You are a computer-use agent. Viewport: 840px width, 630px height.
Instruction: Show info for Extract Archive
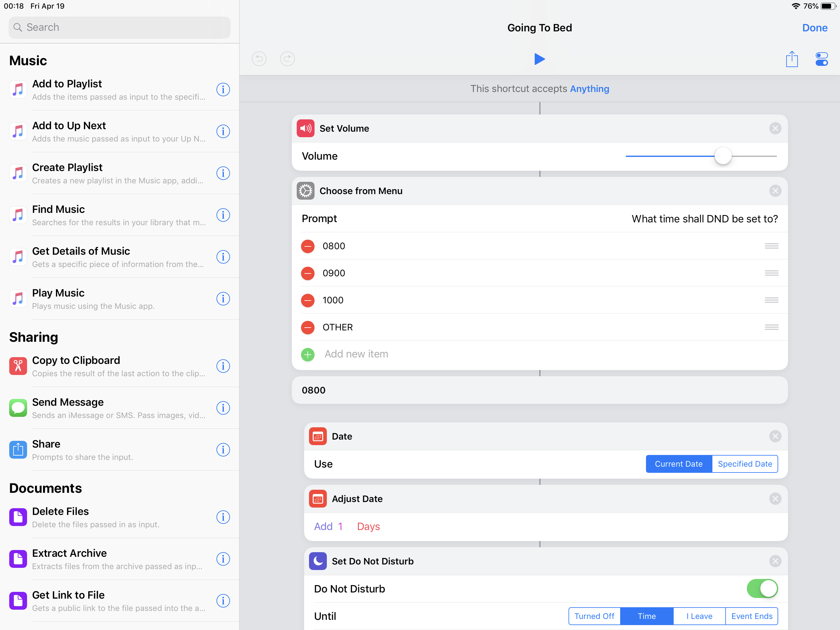[223, 559]
